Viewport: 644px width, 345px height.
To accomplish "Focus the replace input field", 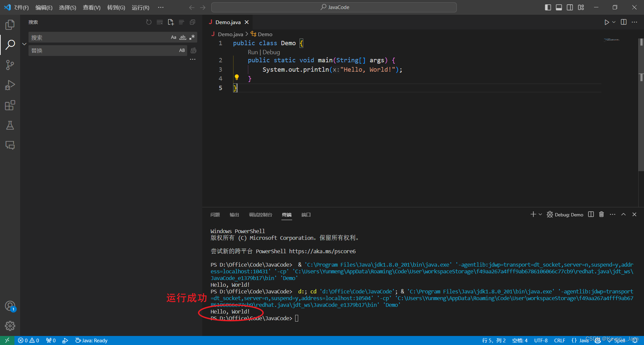I will pyautogui.click(x=103, y=50).
